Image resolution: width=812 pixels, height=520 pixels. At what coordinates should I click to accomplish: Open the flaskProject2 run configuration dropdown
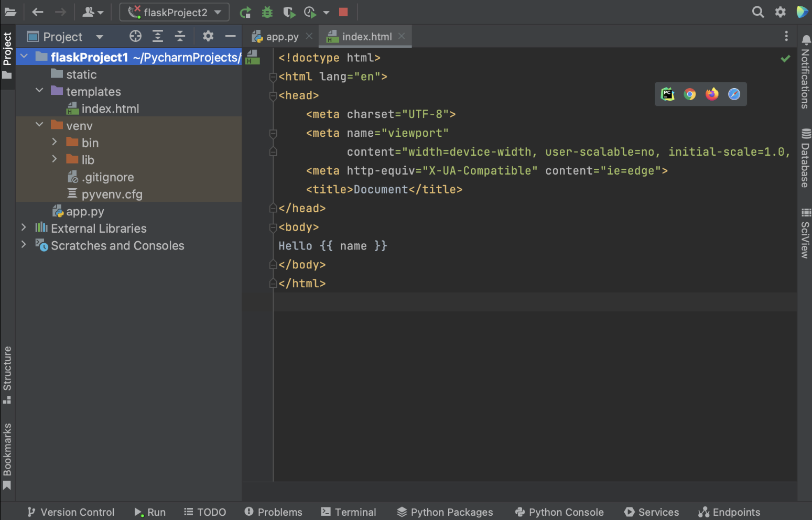pos(175,12)
